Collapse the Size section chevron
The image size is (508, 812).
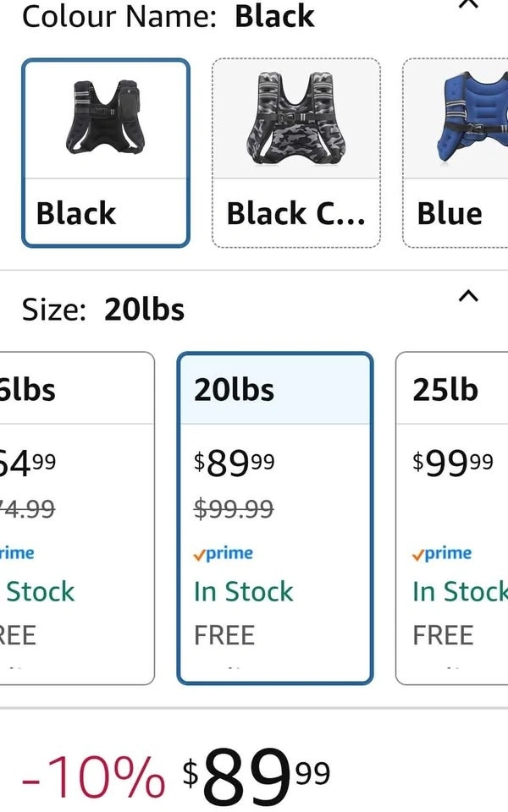point(468,296)
